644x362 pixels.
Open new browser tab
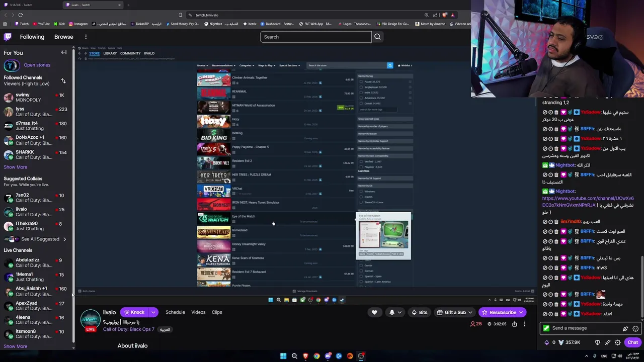[x=128, y=5]
